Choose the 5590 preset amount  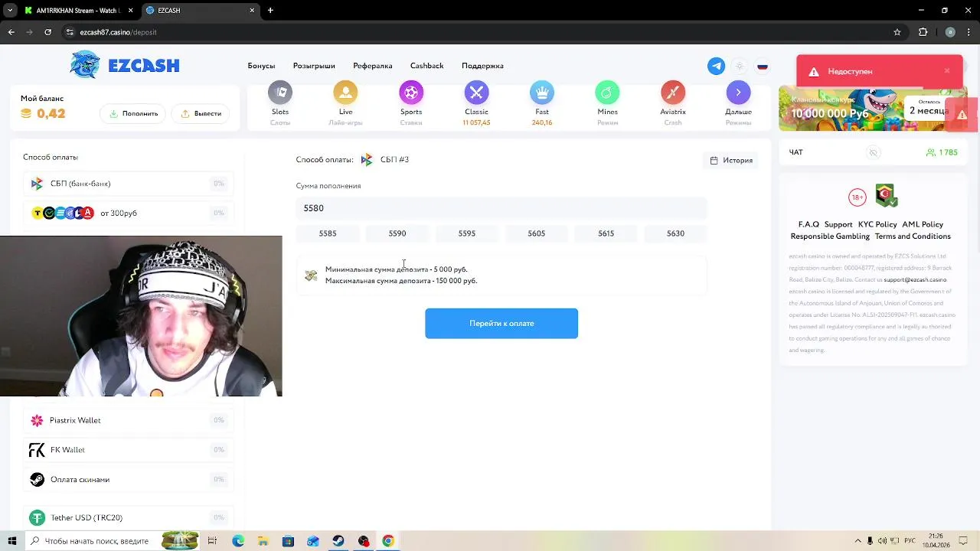397,233
